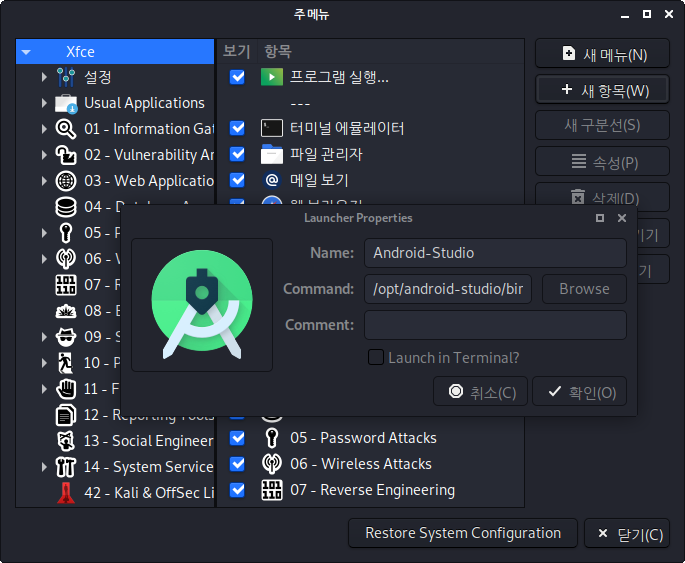685x563 pixels.
Task: Click the 07 Reverse Engineering icon in list
Action: coord(272,490)
